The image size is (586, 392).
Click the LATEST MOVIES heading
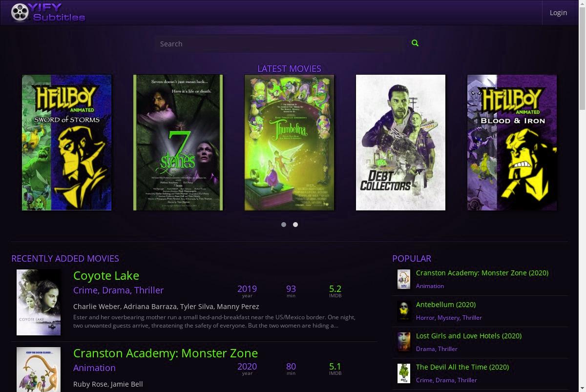[x=289, y=69]
